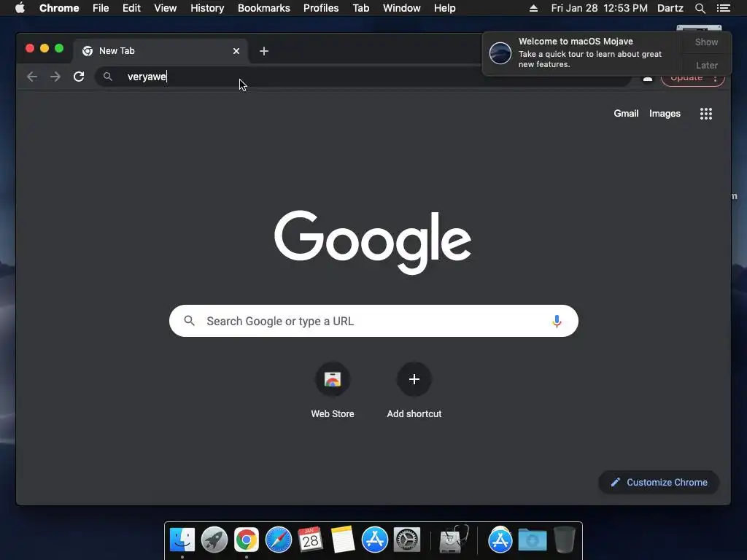Open the History menu
This screenshot has width=747, height=560.
click(207, 8)
